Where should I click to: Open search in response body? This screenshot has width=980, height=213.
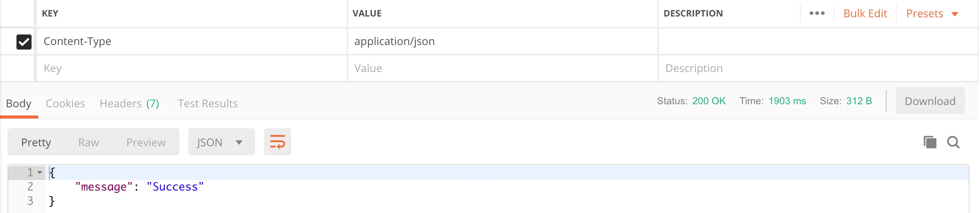click(953, 142)
